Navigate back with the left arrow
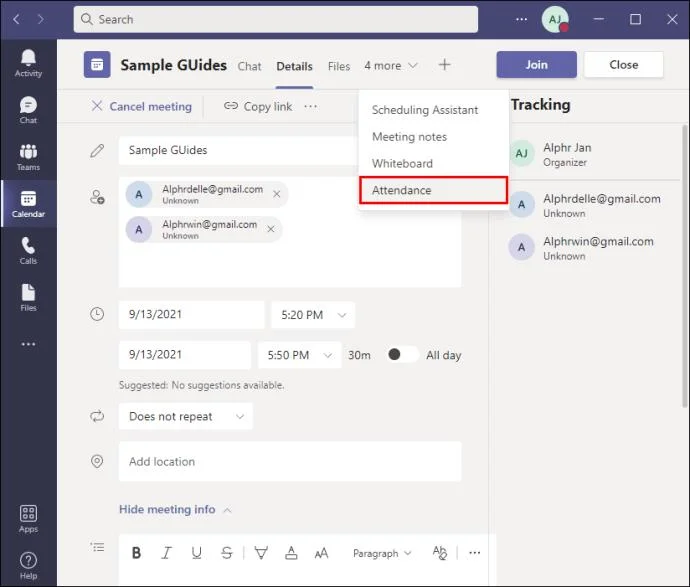This screenshot has width=690, height=587. click(16, 19)
